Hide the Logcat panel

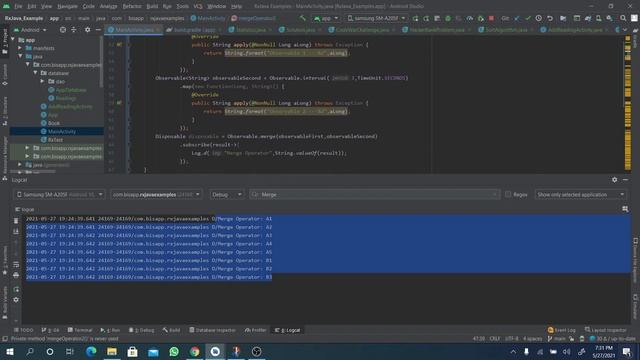click(x=625, y=180)
